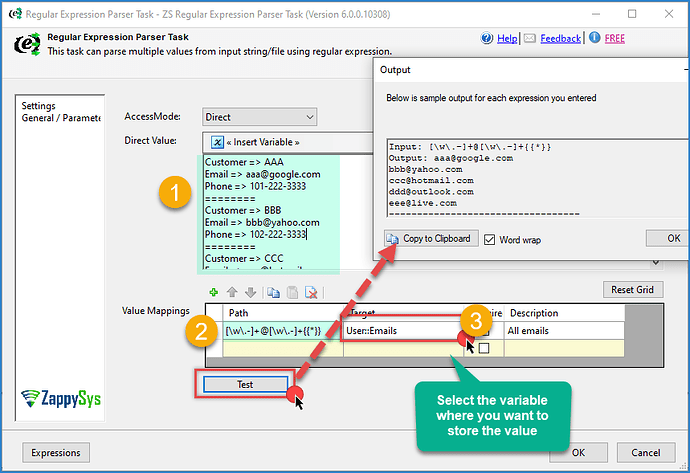Select the All emails description cell
The image size is (690, 473).
point(564,331)
